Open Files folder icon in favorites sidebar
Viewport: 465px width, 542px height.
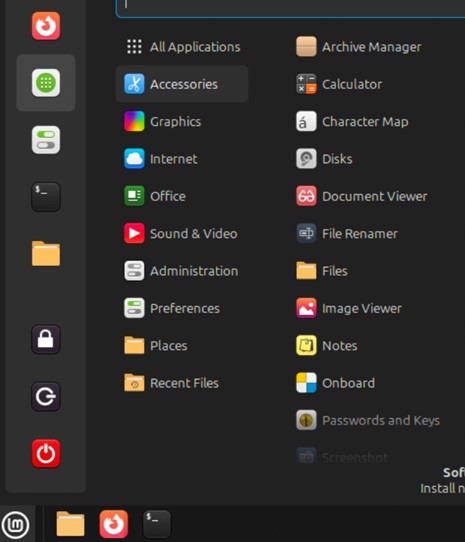(x=46, y=254)
